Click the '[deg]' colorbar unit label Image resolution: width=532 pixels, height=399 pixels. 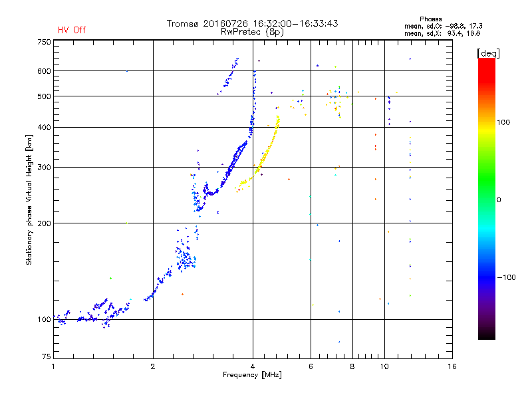488,53
